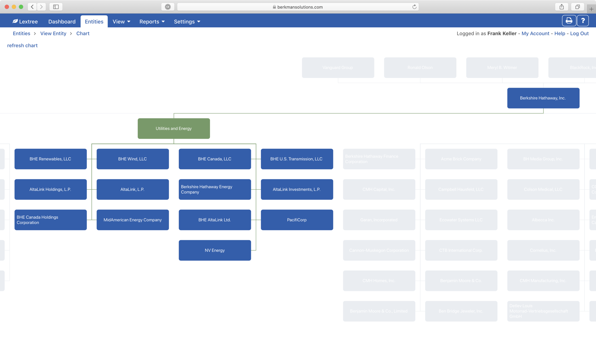Expand the View dropdown menu
Screen dimensions: 596x364
[x=121, y=22]
